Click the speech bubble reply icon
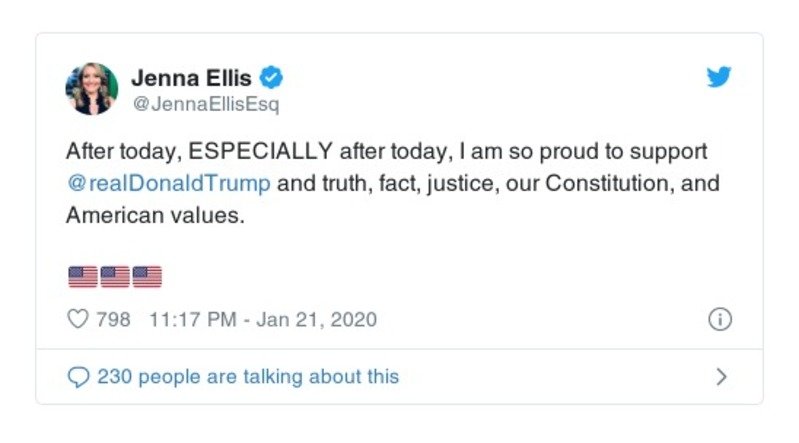 pos(77,377)
